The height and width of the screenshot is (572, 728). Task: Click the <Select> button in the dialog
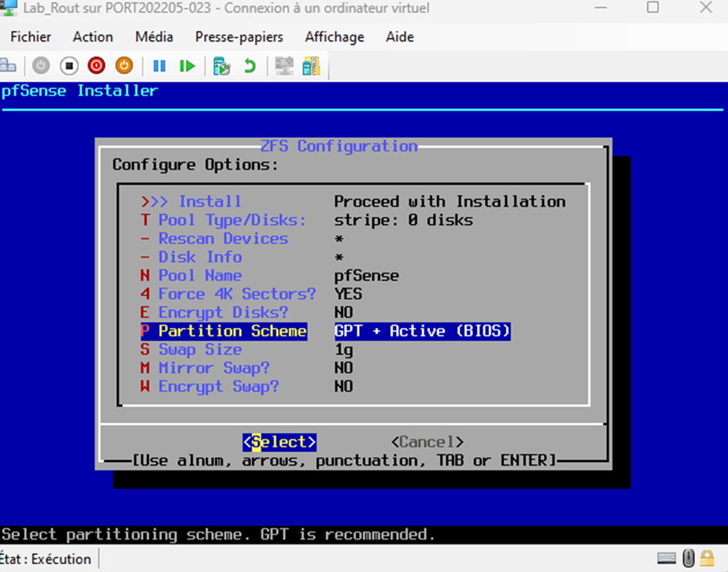[x=280, y=442]
